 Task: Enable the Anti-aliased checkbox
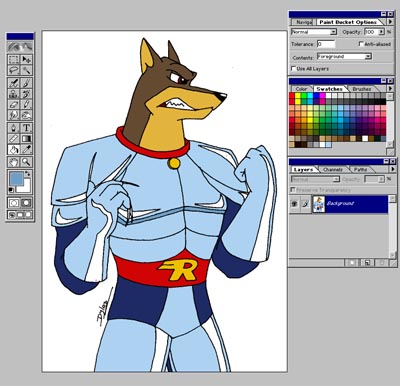361,44
